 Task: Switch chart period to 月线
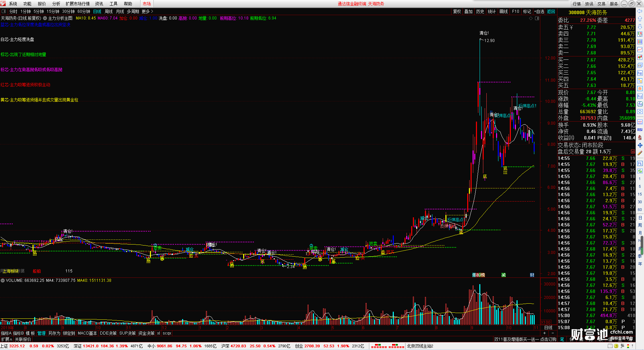(x=120, y=11)
